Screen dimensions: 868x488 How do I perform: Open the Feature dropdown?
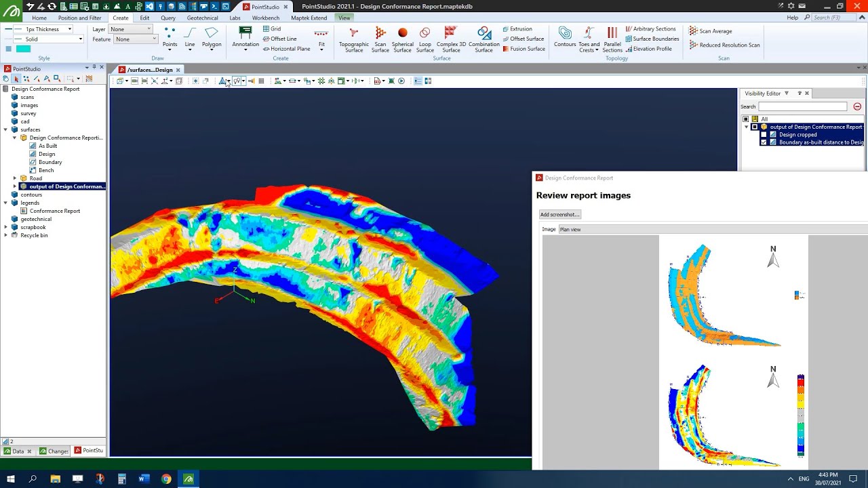[136, 39]
